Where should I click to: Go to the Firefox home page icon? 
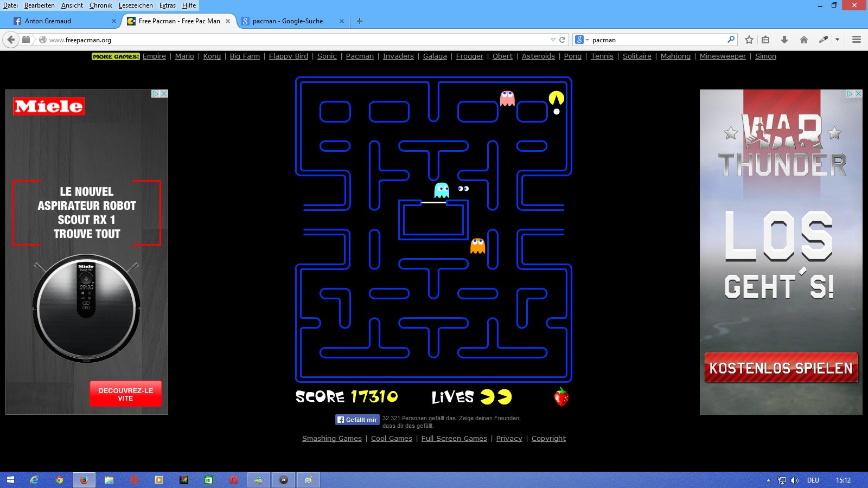[804, 40]
